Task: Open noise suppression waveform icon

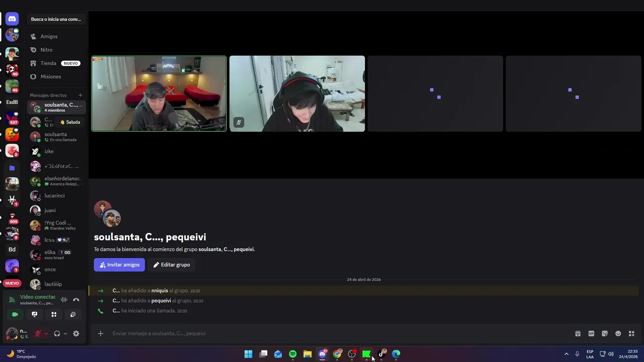Action: tap(64, 300)
